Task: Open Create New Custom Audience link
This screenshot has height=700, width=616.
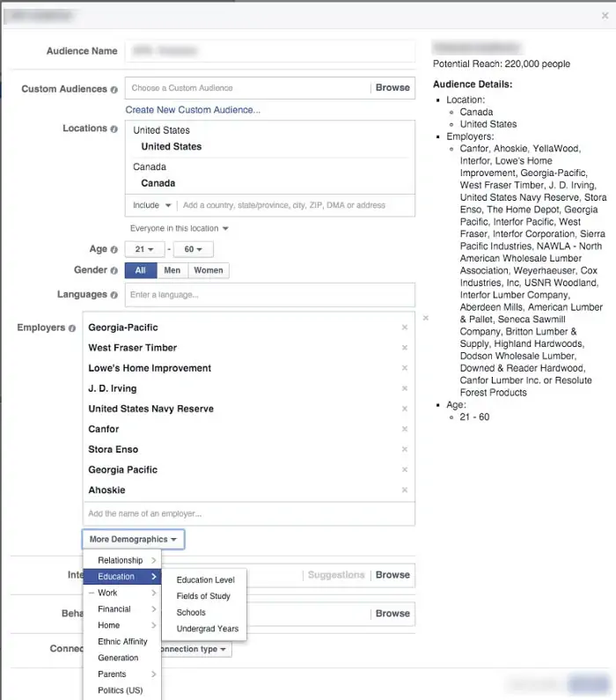Action: click(193, 110)
